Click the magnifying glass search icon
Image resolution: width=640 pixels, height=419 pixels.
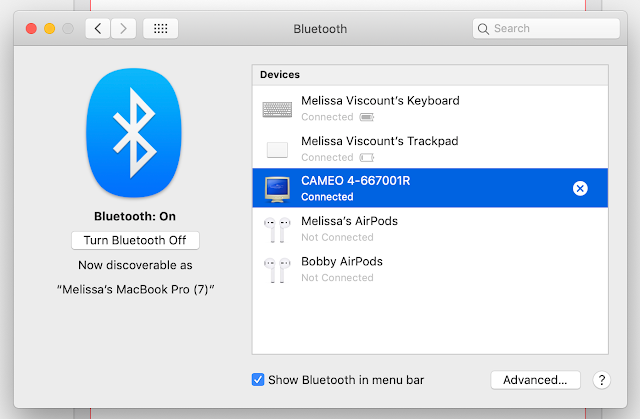pyautogui.click(x=483, y=29)
